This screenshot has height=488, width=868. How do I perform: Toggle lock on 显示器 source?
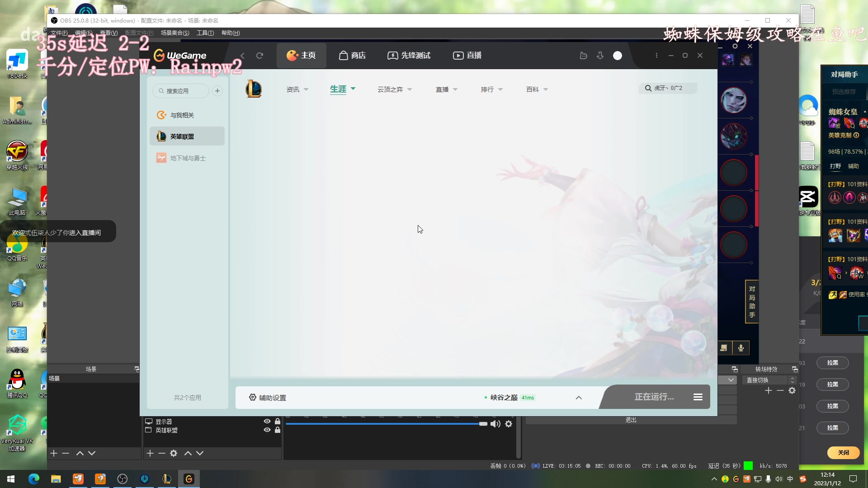278,421
